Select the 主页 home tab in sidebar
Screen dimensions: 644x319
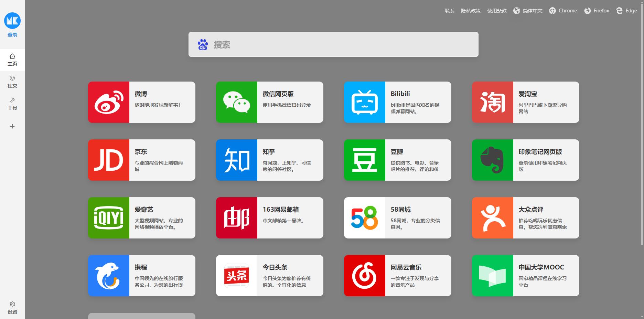click(x=12, y=60)
